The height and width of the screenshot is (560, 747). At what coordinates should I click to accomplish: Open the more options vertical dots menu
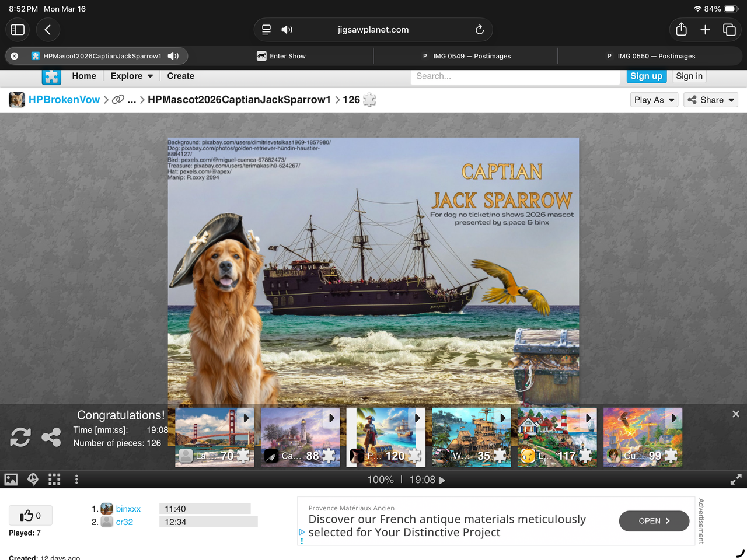click(76, 480)
